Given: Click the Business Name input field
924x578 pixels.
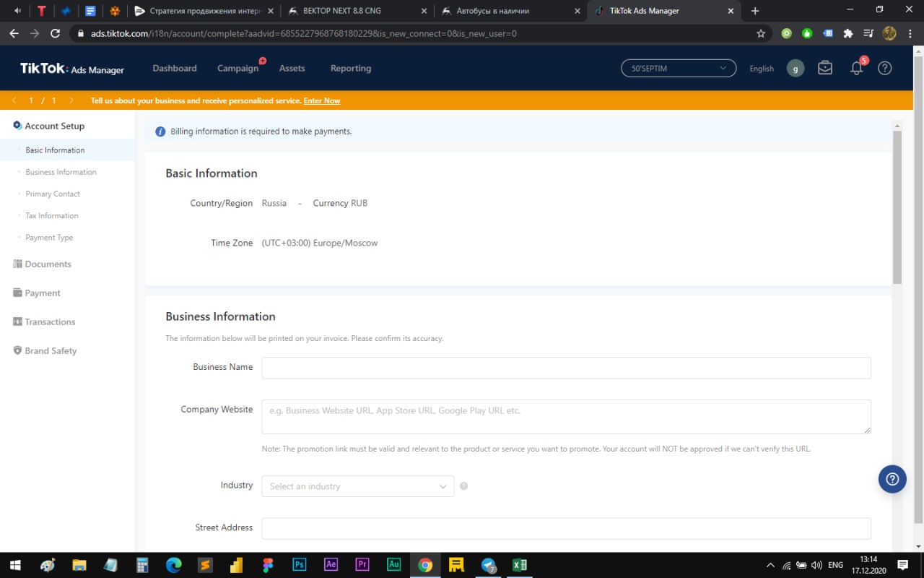Looking at the screenshot, I should [566, 367].
